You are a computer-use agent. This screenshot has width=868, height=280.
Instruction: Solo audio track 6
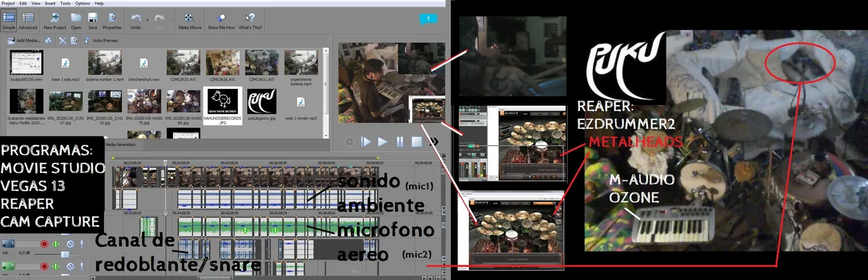[x=82, y=266]
